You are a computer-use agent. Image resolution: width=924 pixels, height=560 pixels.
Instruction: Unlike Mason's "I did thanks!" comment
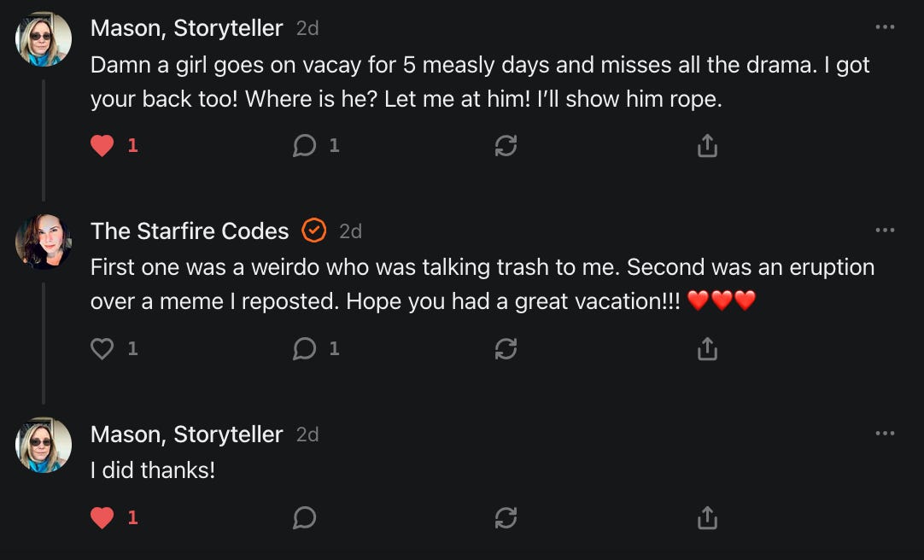(x=102, y=517)
